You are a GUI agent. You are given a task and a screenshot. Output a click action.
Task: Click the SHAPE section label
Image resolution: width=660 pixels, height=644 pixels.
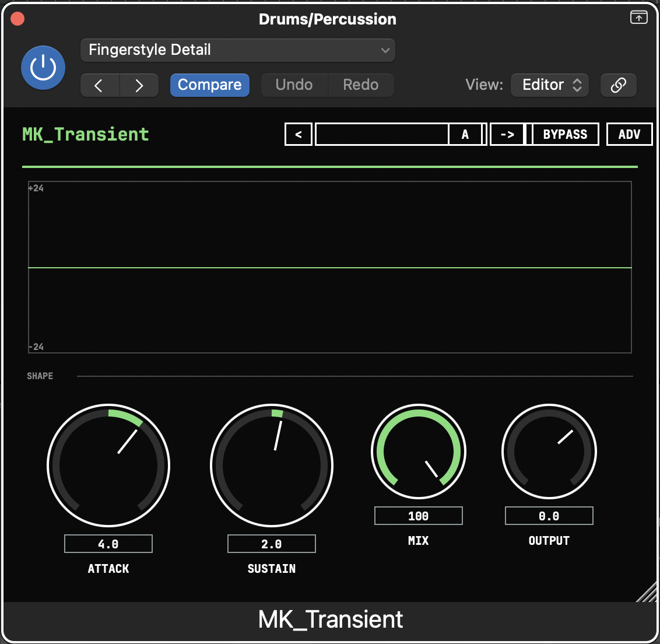coord(40,376)
